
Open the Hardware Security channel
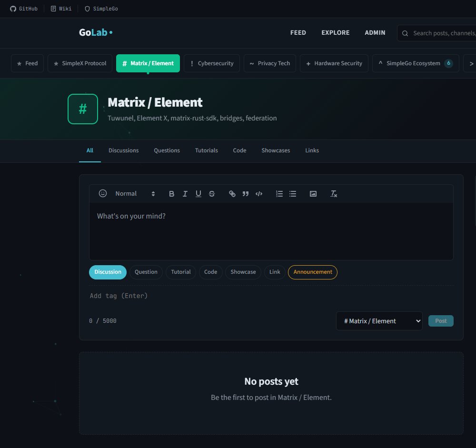coord(334,63)
